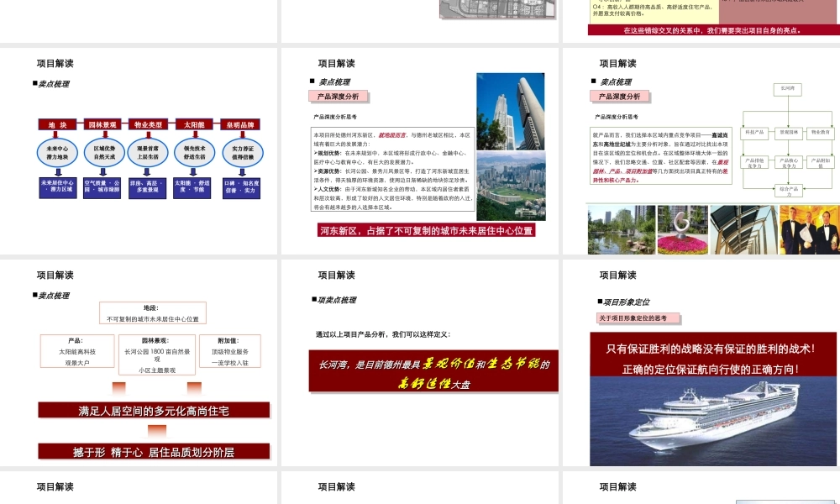Click the 综合产品力 box at the diagram bottom
840x504 pixels.
point(787,192)
